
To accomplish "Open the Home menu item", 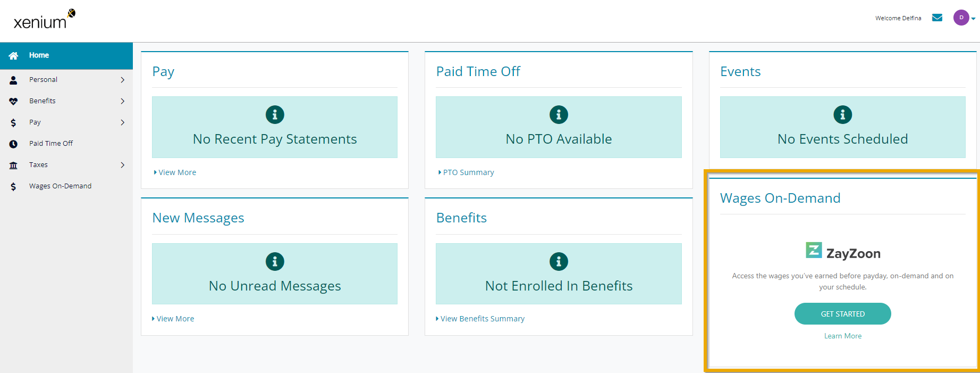I will coord(38,55).
